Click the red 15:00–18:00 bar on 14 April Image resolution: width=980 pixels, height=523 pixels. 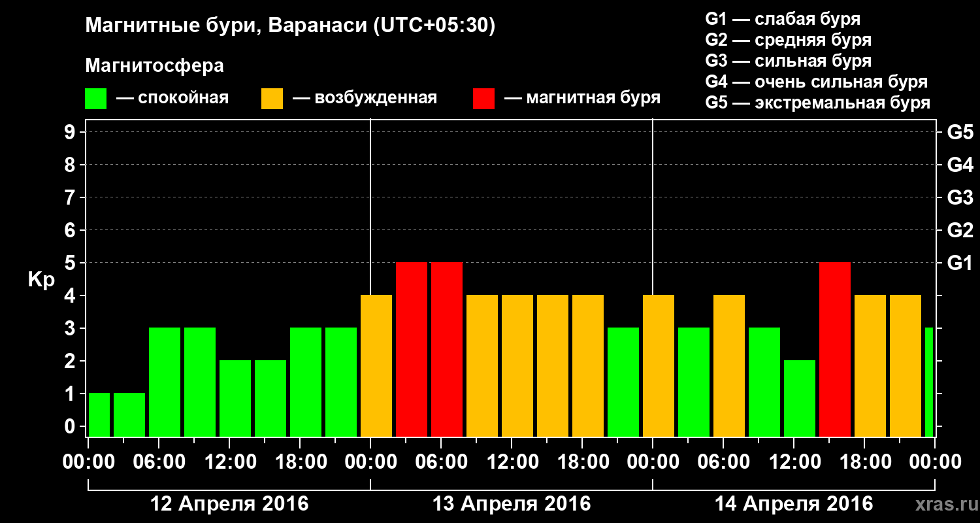coord(835,349)
